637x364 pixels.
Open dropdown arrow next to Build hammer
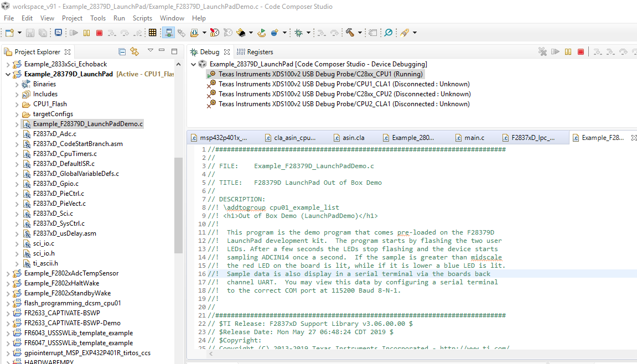(360, 33)
